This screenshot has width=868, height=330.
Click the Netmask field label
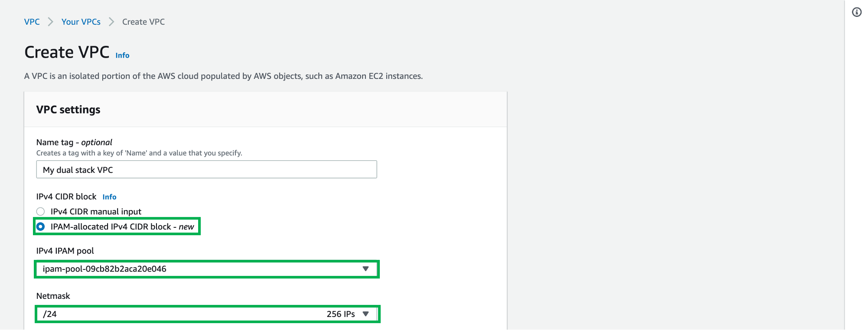tap(53, 296)
